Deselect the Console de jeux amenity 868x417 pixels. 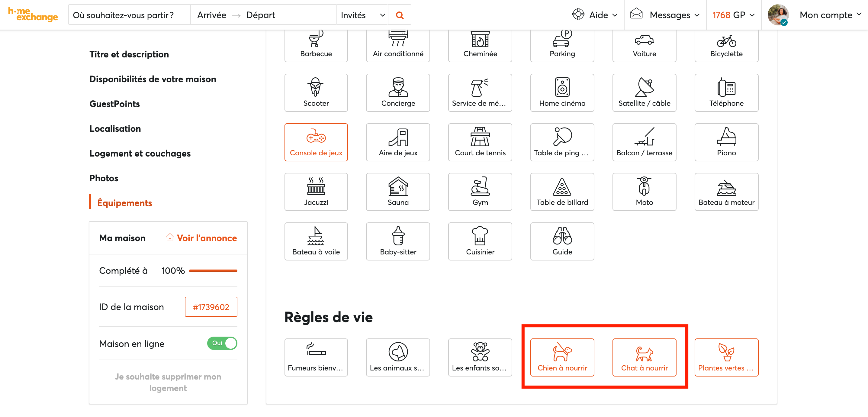pos(316,142)
